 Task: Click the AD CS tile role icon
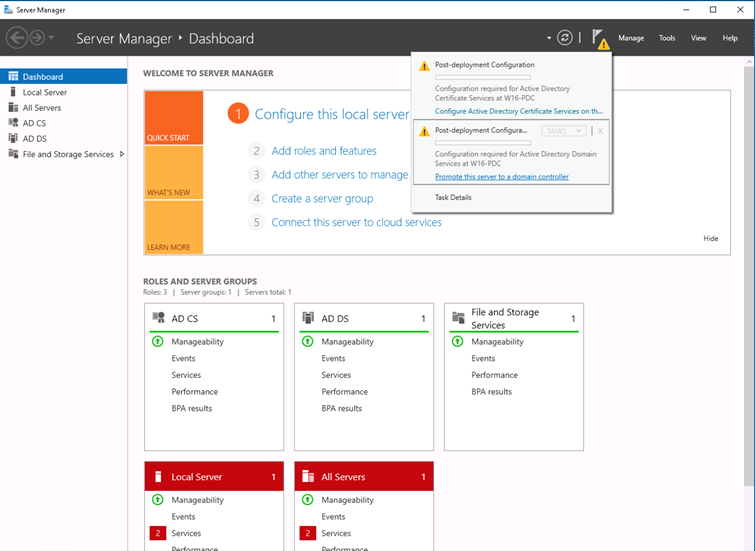coord(158,317)
